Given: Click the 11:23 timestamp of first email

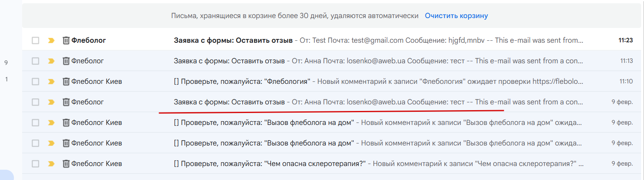Looking at the screenshot, I should [x=626, y=40].
